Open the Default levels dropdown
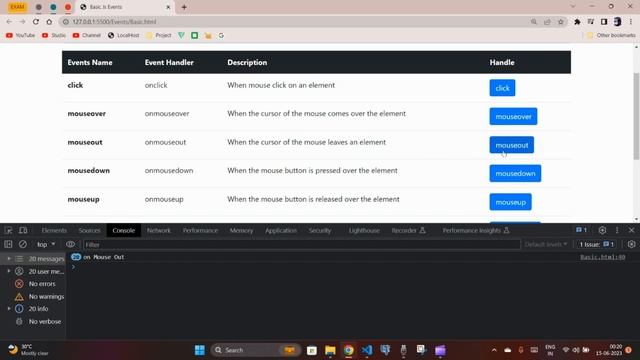Image resolution: width=640 pixels, height=360 pixels. [546, 244]
